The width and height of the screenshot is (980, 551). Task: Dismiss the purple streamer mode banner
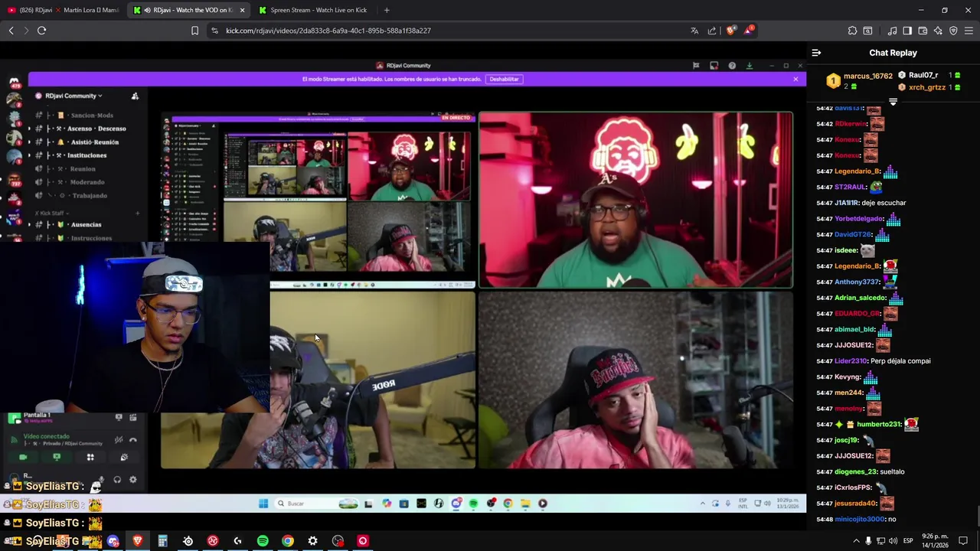(x=795, y=79)
